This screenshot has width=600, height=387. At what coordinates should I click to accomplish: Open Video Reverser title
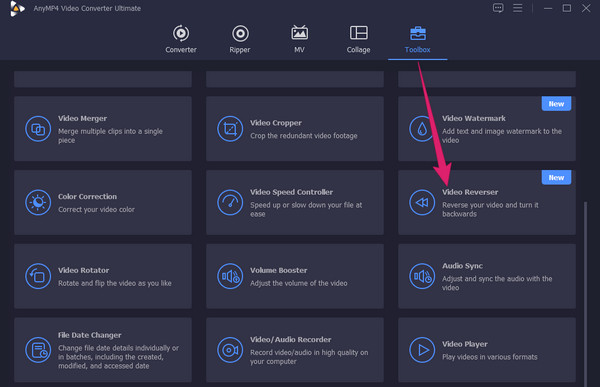tap(470, 192)
